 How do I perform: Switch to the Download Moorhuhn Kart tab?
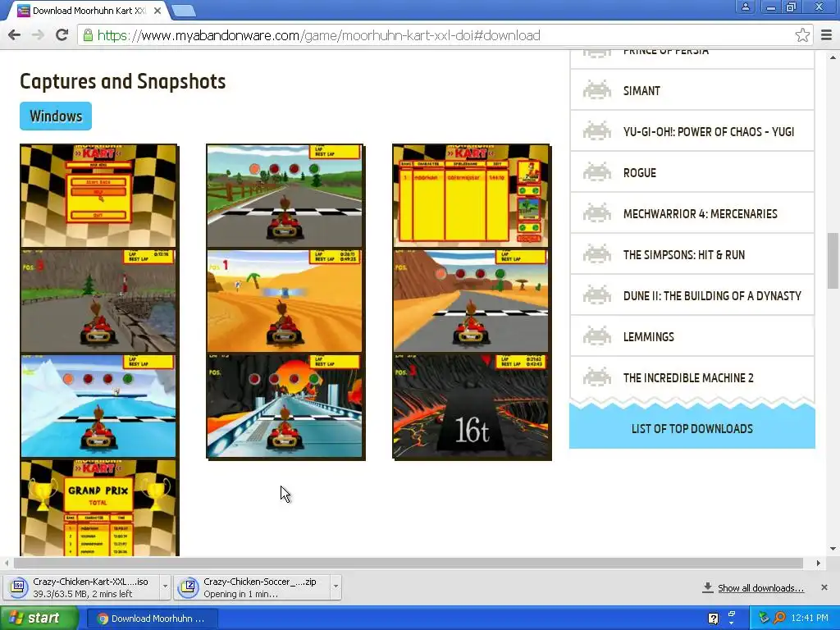[89, 10]
